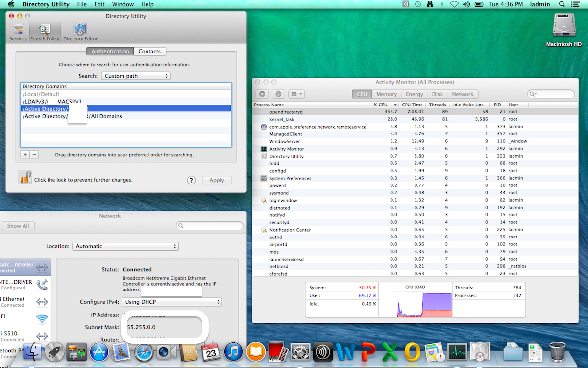Select /Local/Default in Directory Domains list
This screenshot has width=588, height=368.
tap(126, 94)
